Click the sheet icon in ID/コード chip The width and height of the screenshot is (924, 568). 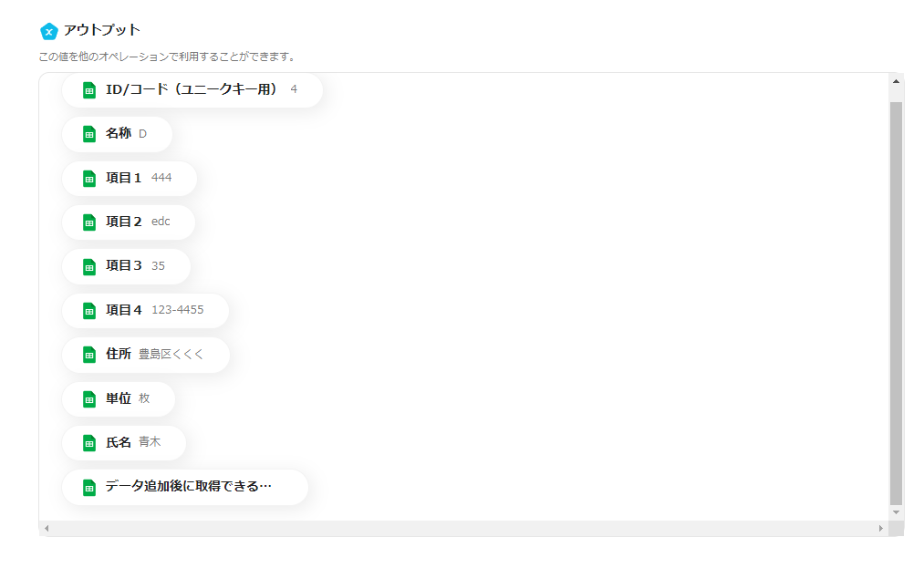tap(89, 90)
